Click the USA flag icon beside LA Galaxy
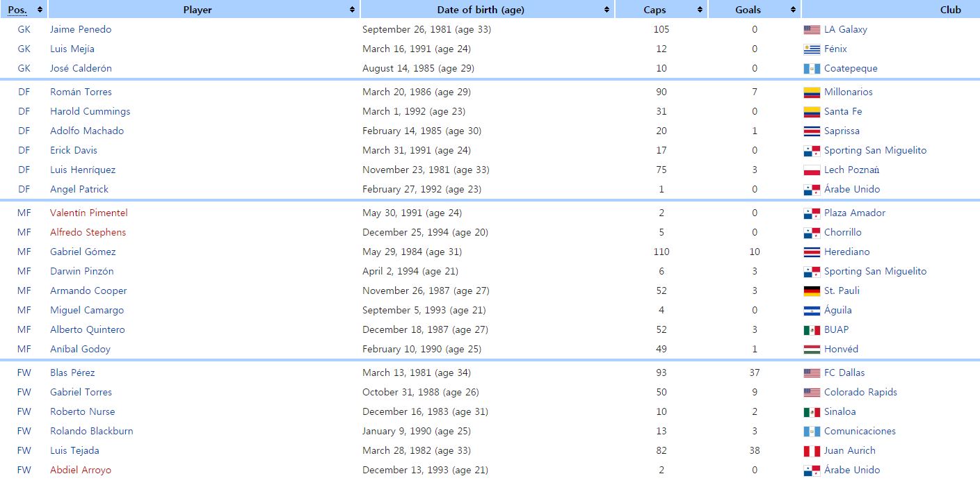 tap(812, 30)
